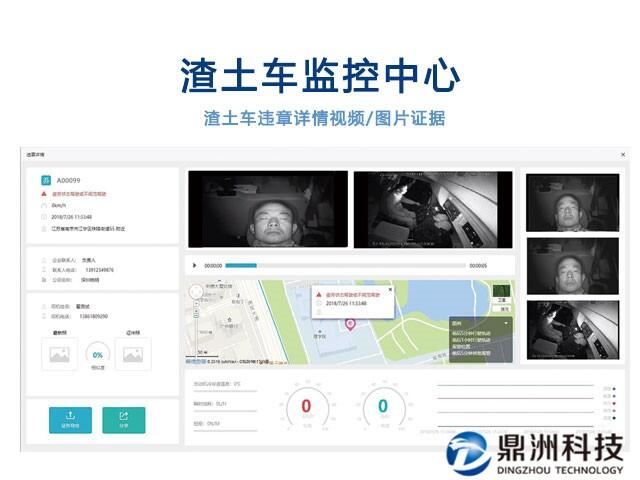Open the left placeholder photo thumbnail
Viewport: 640px width, 480px height.
point(61,354)
